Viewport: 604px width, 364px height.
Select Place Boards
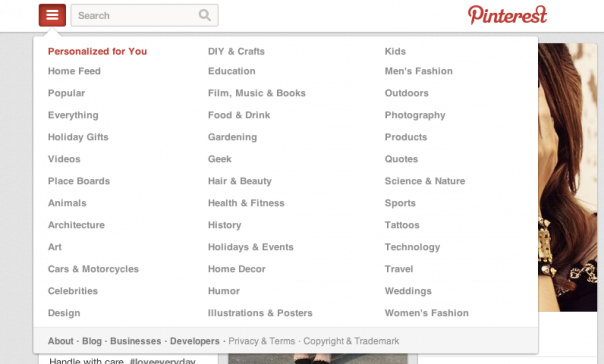point(79,181)
